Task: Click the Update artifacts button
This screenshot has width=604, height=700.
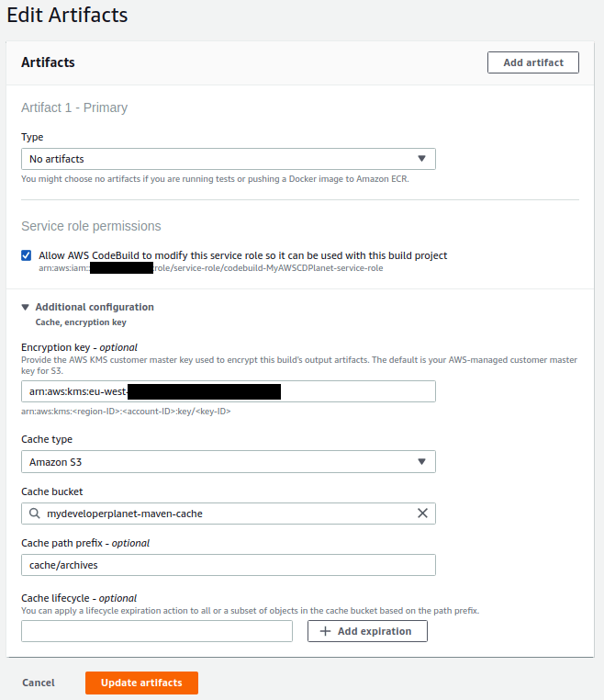Action: point(141,683)
